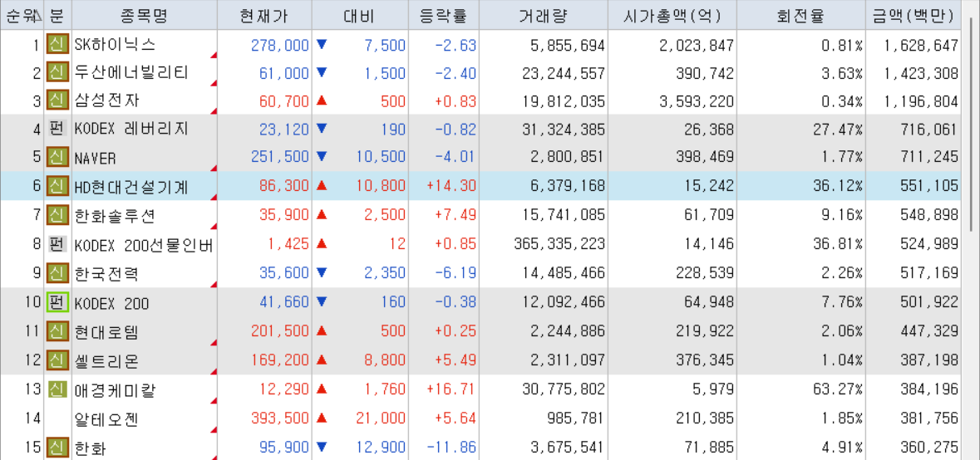The height and width of the screenshot is (460, 980).
Task: Click the price change 21,000 for 알테오젠
Action: 381,418
